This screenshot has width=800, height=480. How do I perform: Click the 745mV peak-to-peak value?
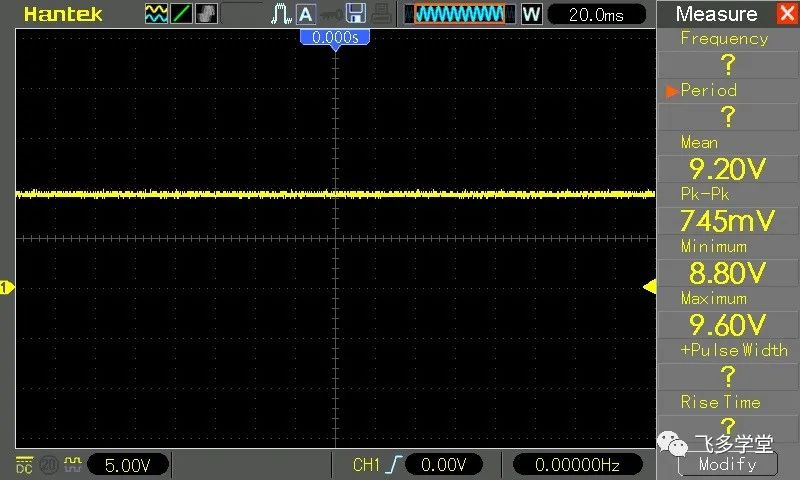728,221
